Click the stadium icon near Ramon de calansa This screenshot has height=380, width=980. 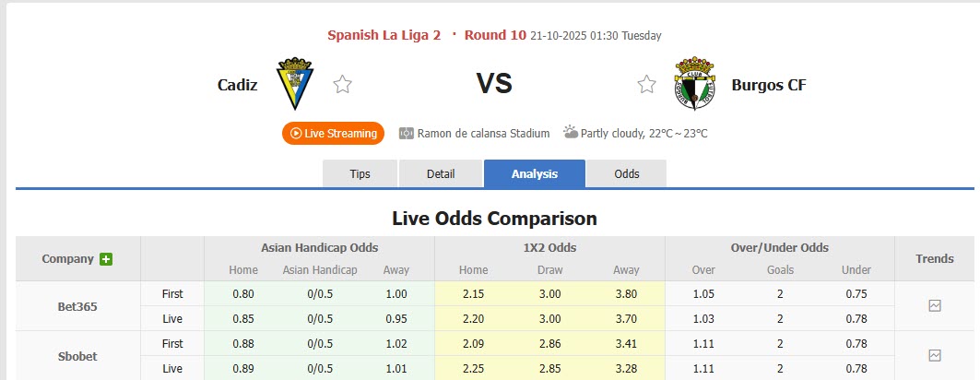coord(406,134)
